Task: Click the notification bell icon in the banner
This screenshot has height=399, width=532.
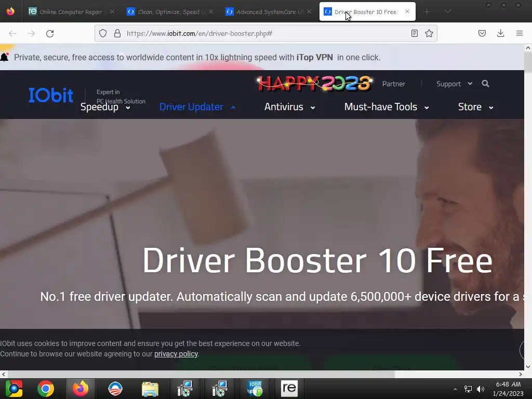Action: 4,57
